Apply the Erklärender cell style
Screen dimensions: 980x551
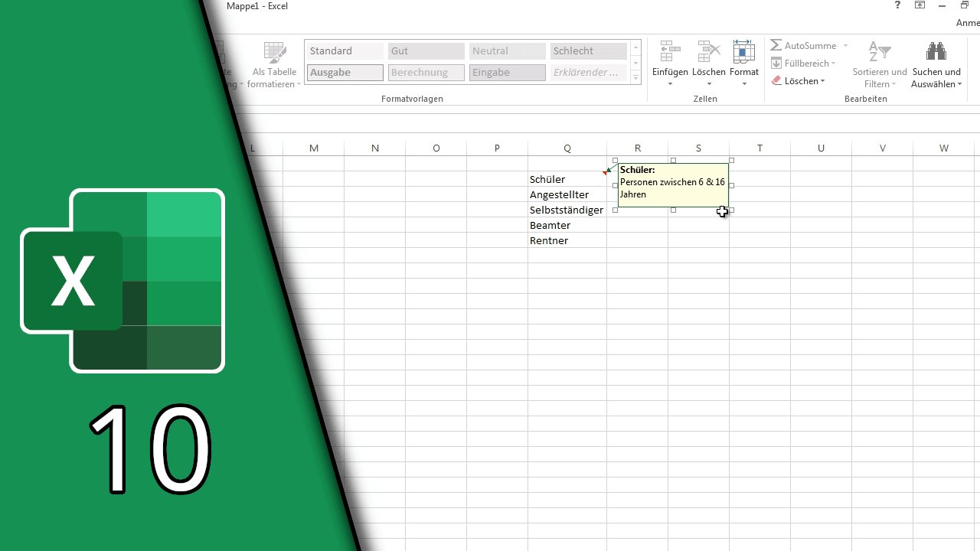pos(589,73)
